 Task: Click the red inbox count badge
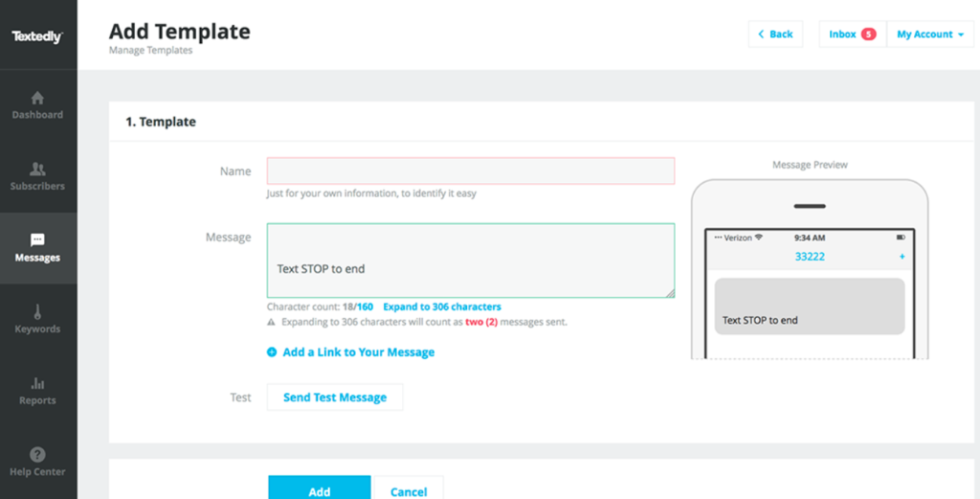tap(868, 34)
